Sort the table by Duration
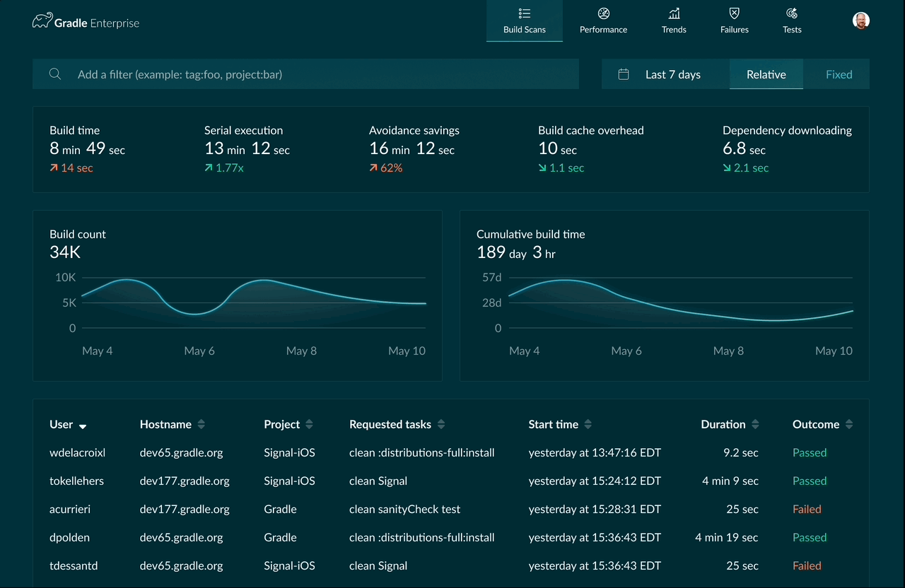 click(755, 424)
